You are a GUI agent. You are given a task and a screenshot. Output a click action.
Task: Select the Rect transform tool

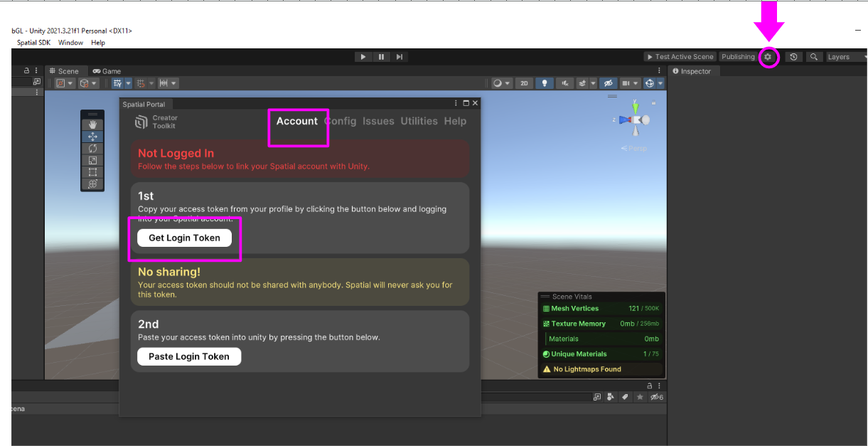92,172
